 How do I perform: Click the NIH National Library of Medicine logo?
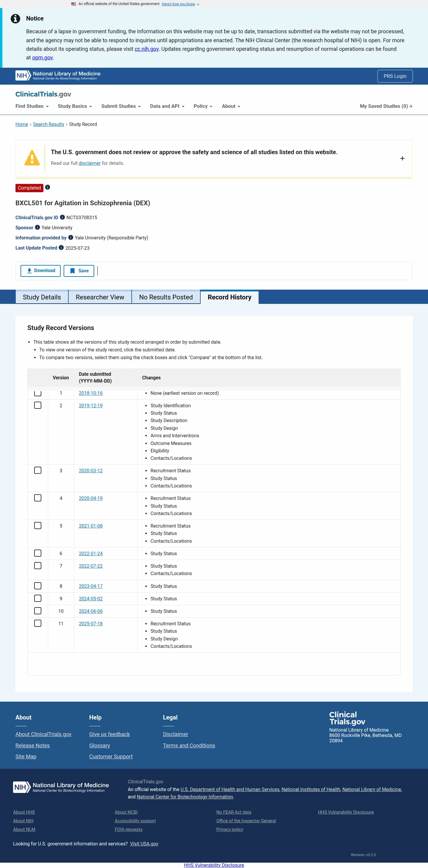[x=58, y=75]
